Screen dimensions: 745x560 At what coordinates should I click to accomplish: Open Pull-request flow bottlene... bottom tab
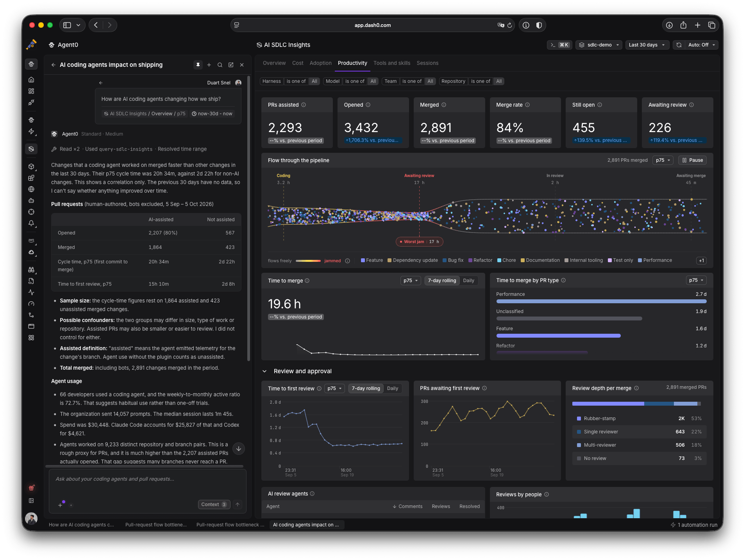(x=156, y=525)
